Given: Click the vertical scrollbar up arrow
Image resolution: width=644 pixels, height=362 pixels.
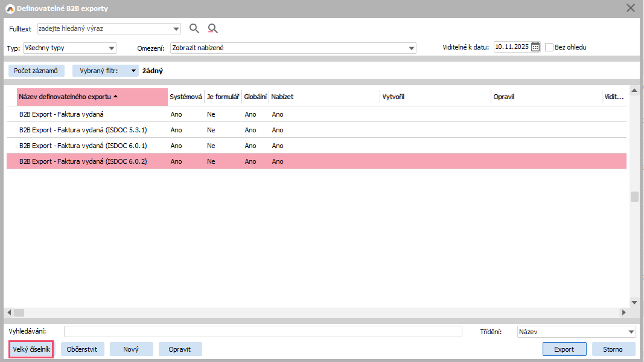Looking at the screenshot, I should coord(634,90).
